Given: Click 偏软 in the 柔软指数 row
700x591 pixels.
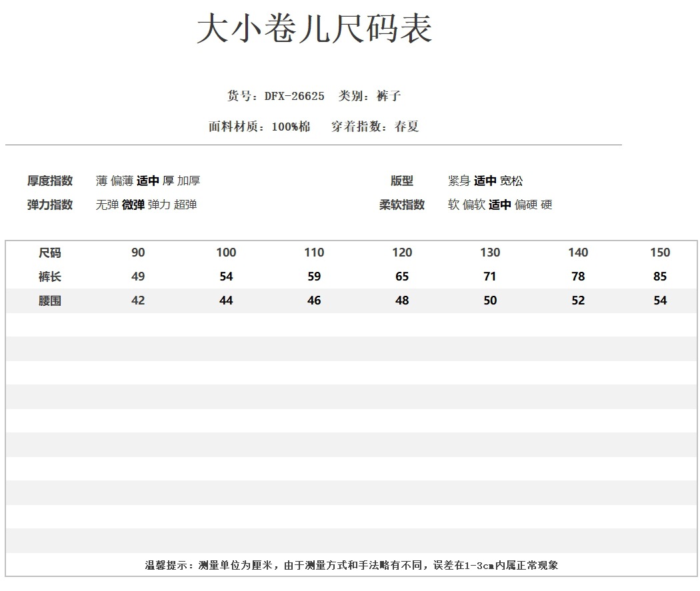Looking at the screenshot, I should (473, 205).
